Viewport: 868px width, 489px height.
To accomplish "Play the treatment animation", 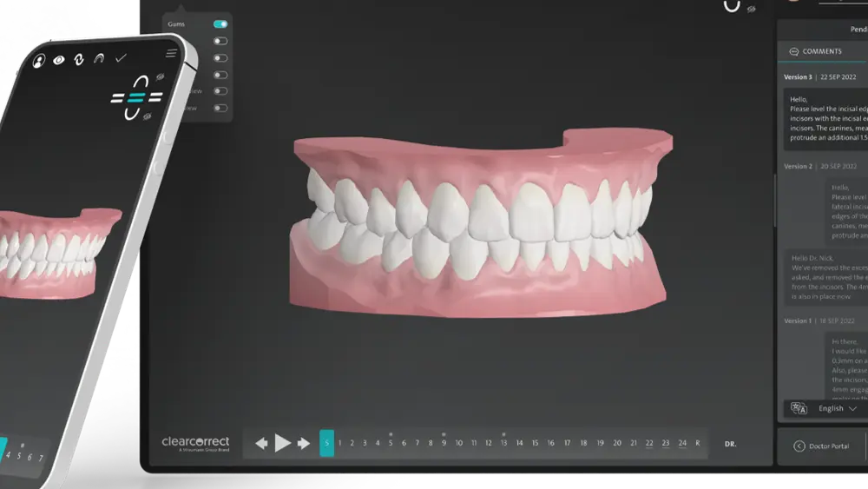I will point(282,443).
